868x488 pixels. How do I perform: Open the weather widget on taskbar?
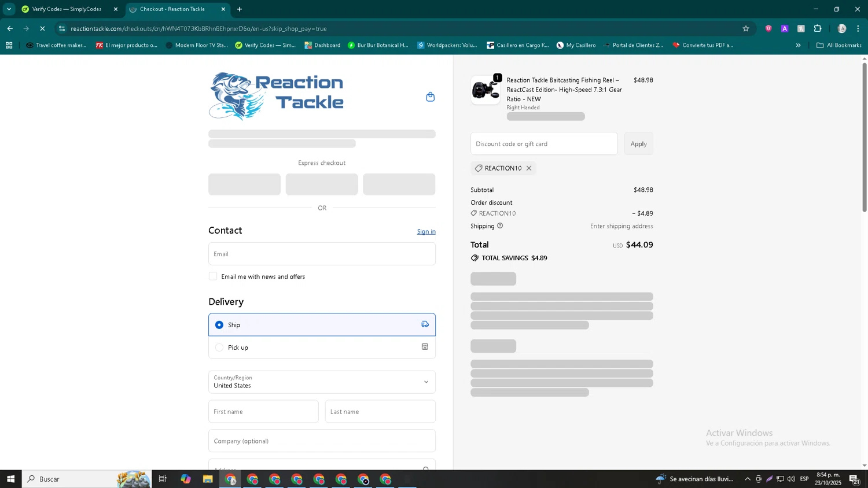tap(694, 479)
